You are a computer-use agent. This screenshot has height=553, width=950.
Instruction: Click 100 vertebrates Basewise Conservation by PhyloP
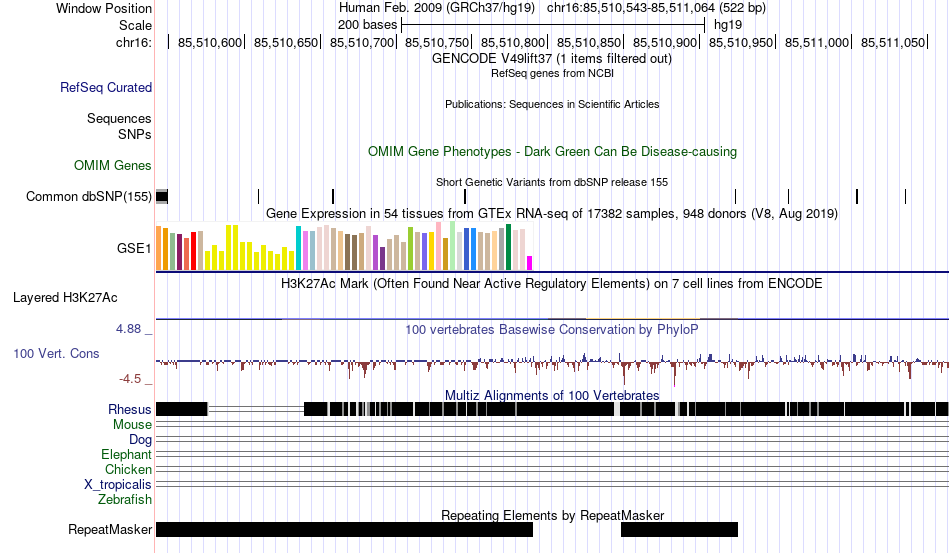[552, 329]
